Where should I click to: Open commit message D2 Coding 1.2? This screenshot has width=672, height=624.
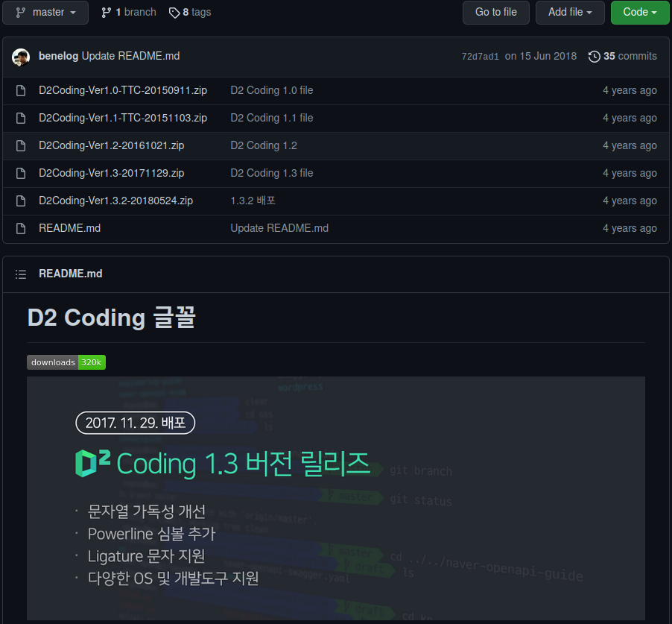tap(264, 145)
